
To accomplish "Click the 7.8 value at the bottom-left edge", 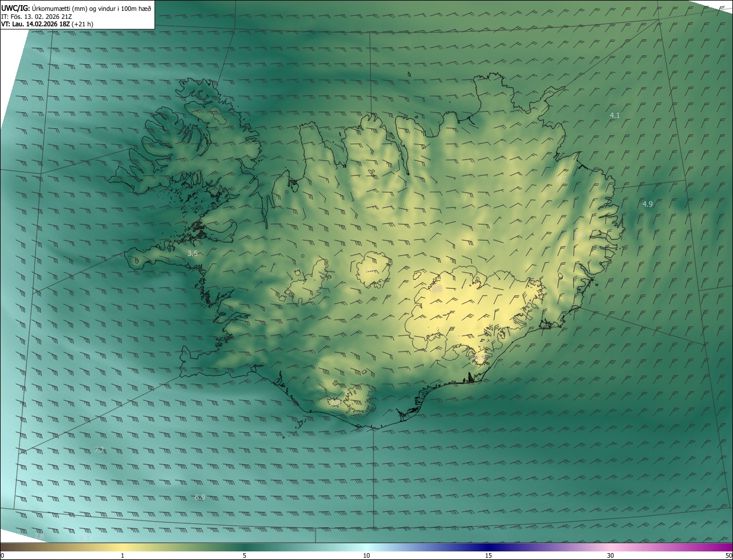I will click(x=39, y=536).
